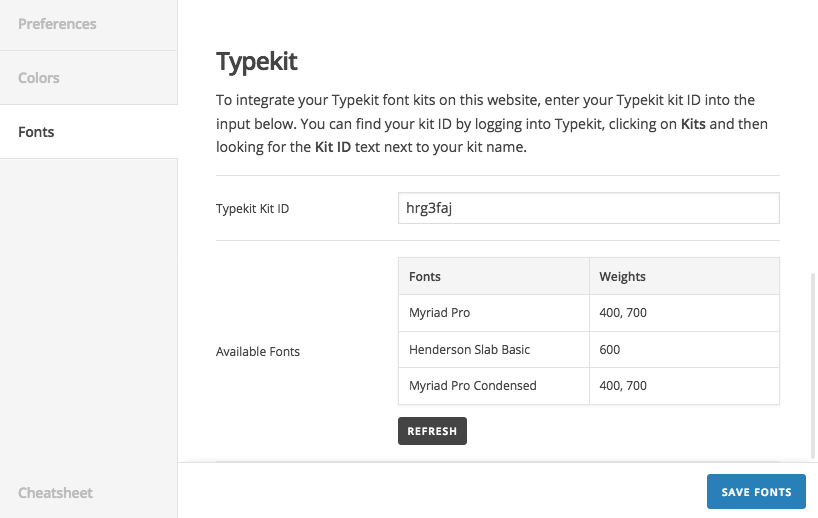The width and height of the screenshot is (818, 518).
Task: Select the Myriad Pro font row
Action: click(439, 313)
